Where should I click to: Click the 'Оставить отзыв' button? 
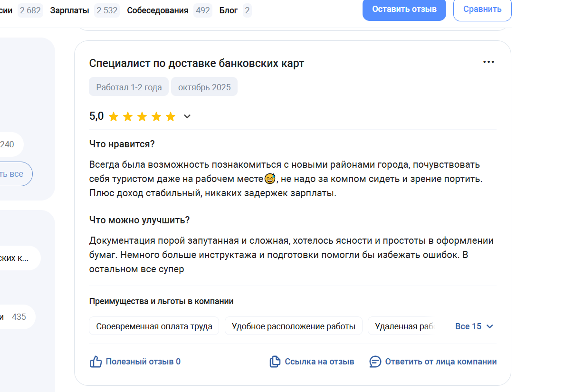[x=404, y=10]
